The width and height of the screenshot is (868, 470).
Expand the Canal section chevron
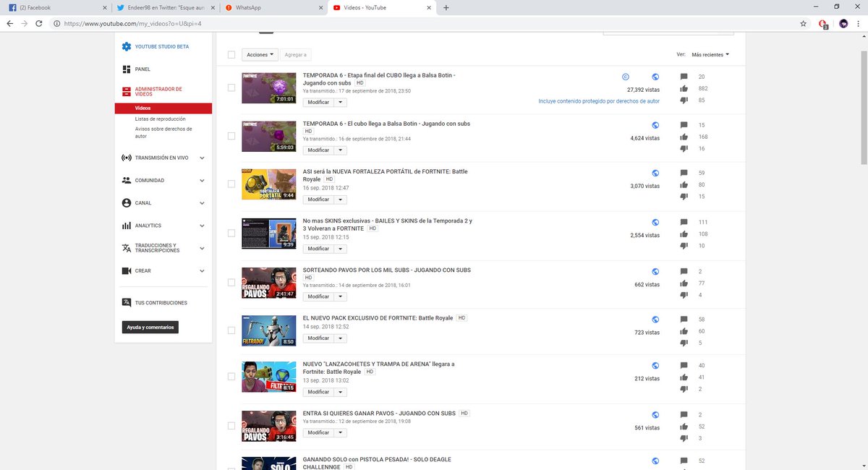pos(202,203)
